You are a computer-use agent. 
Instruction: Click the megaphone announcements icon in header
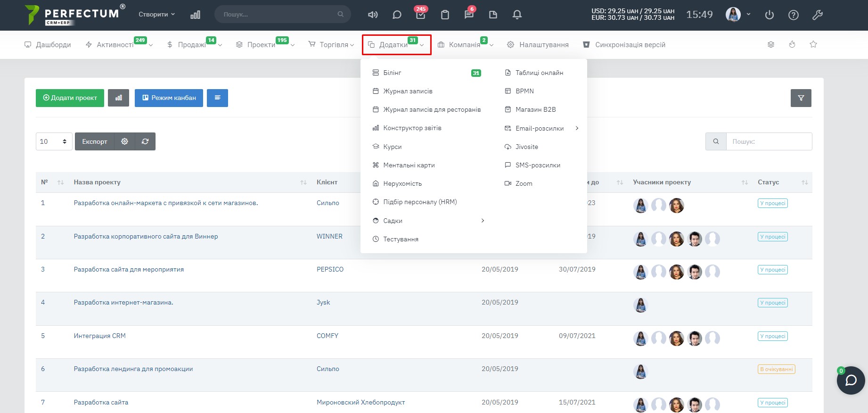click(x=373, y=15)
